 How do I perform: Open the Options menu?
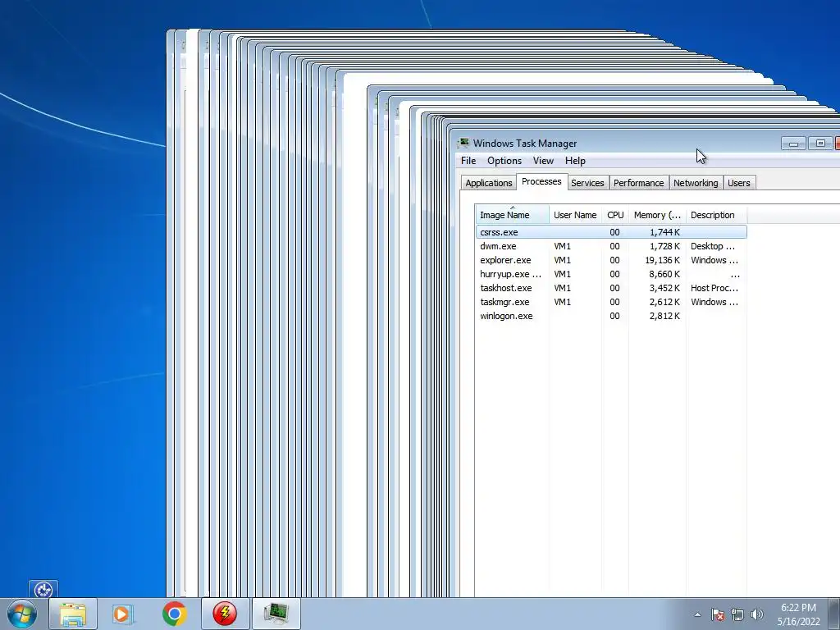pos(504,161)
